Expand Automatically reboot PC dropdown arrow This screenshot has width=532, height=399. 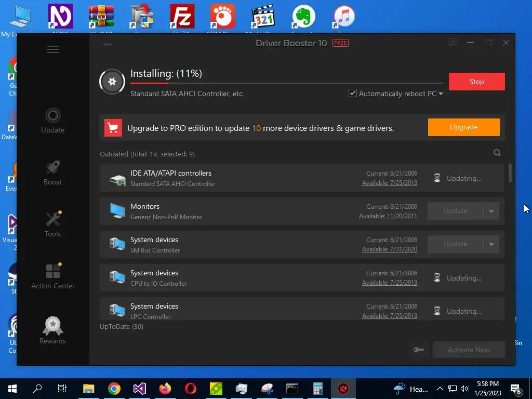click(x=441, y=94)
